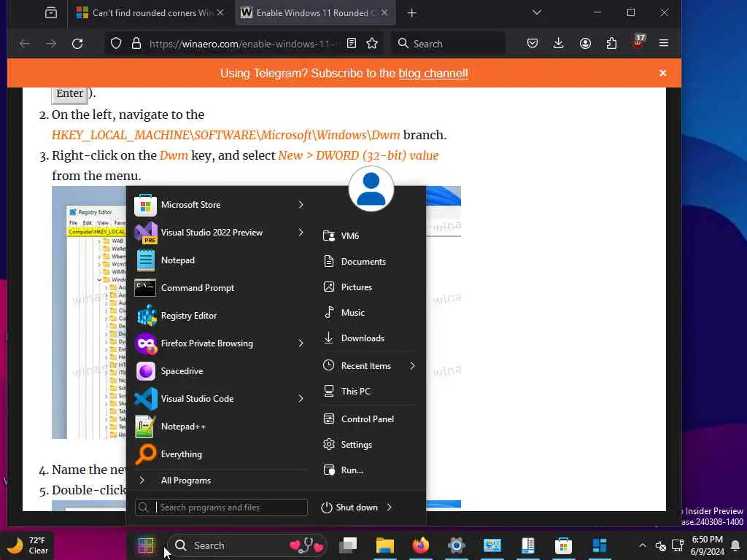Click the Start button on taskbar
Screen dimensions: 747x560
(146, 545)
